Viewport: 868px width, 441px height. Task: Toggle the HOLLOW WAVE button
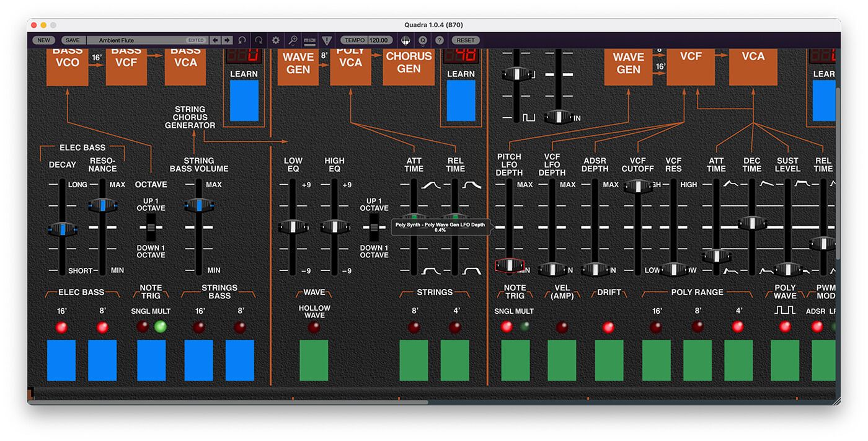314,360
